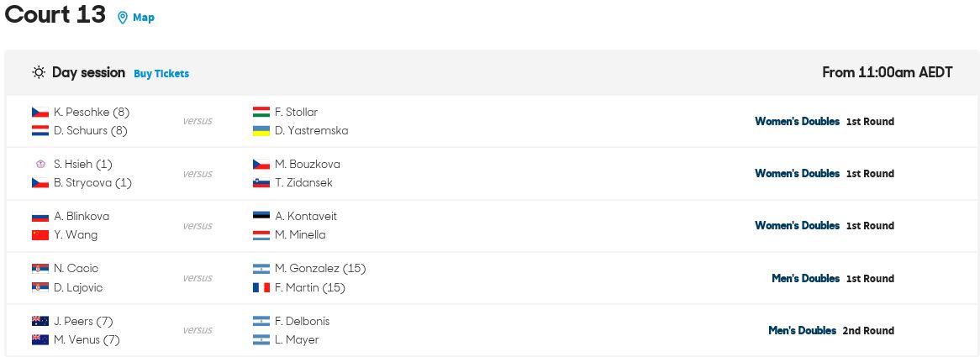Click the sun Day session icon
The width and height of the screenshot is (980, 357).
(39, 73)
